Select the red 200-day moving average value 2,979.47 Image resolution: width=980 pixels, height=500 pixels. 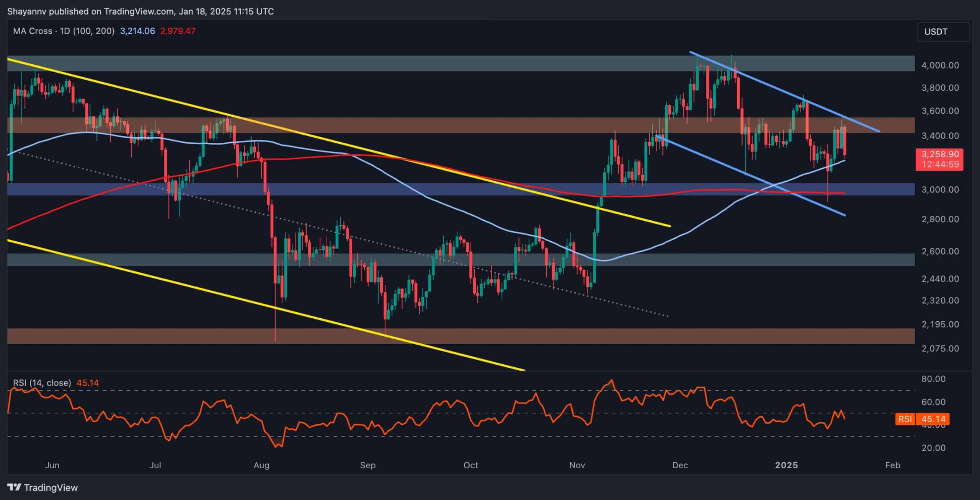click(x=178, y=31)
